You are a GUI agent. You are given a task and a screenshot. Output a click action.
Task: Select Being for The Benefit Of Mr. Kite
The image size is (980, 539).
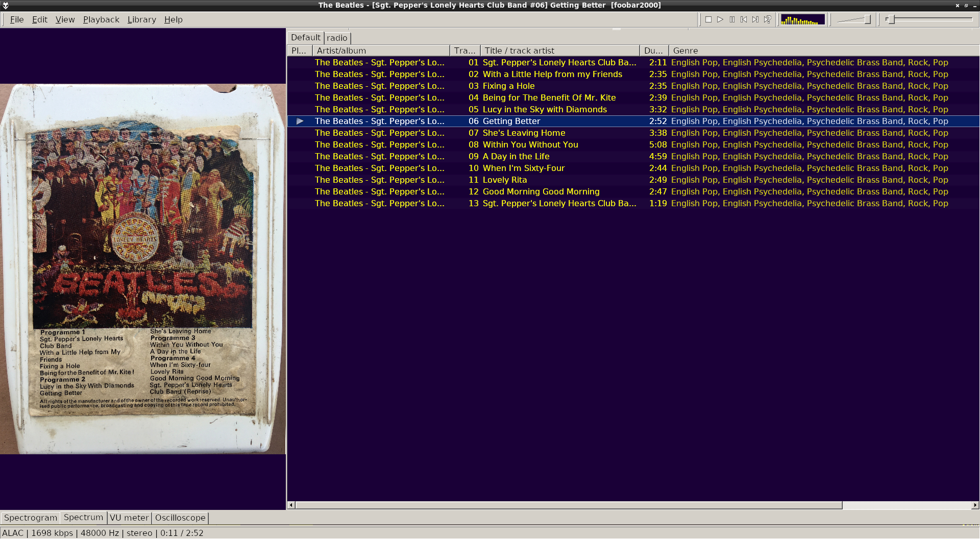(633, 97)
